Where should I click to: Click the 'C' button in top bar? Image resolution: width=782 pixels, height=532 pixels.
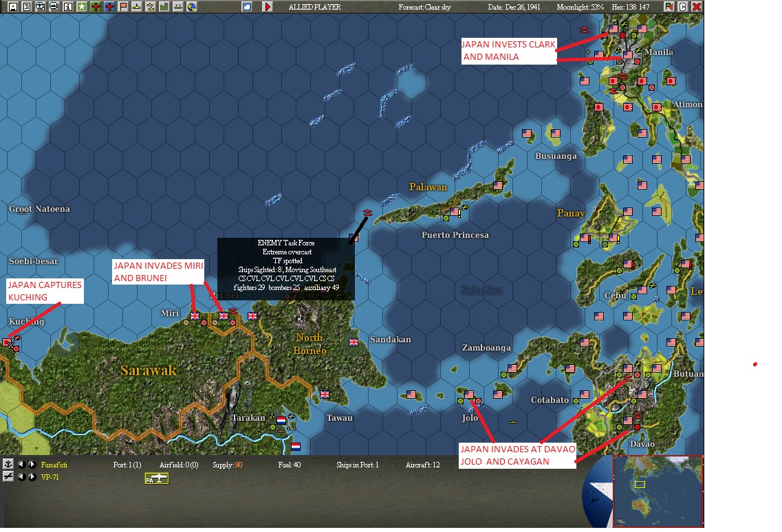(683, 6)
